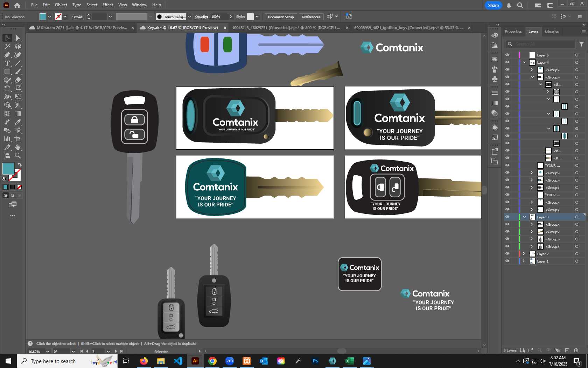Screen dimensions: 588x368
Task: Select the Line Segment tool
Action: tap(18, 63)
